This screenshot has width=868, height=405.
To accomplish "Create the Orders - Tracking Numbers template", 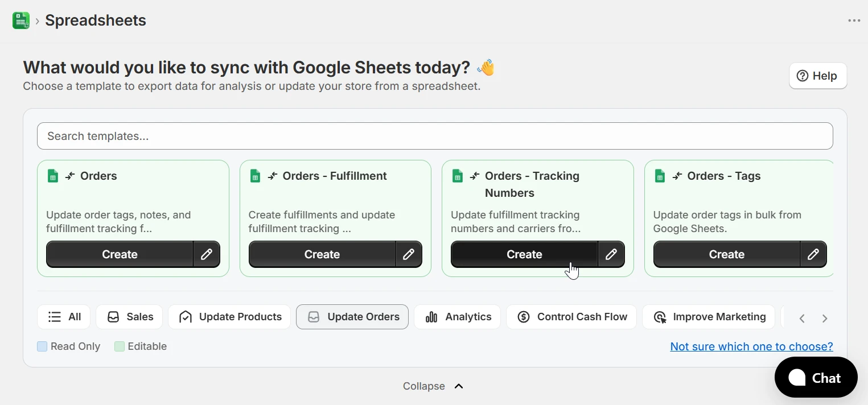I will click(524, 254).
